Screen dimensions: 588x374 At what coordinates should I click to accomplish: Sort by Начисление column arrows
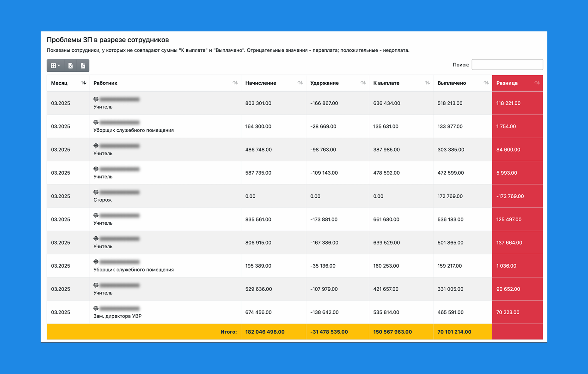coord(300,83)
